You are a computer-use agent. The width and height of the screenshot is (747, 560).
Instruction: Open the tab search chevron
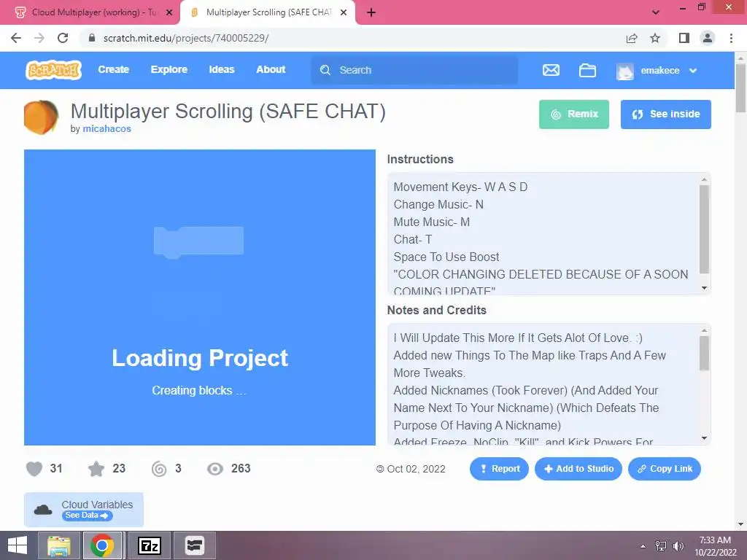coord(656,13)
